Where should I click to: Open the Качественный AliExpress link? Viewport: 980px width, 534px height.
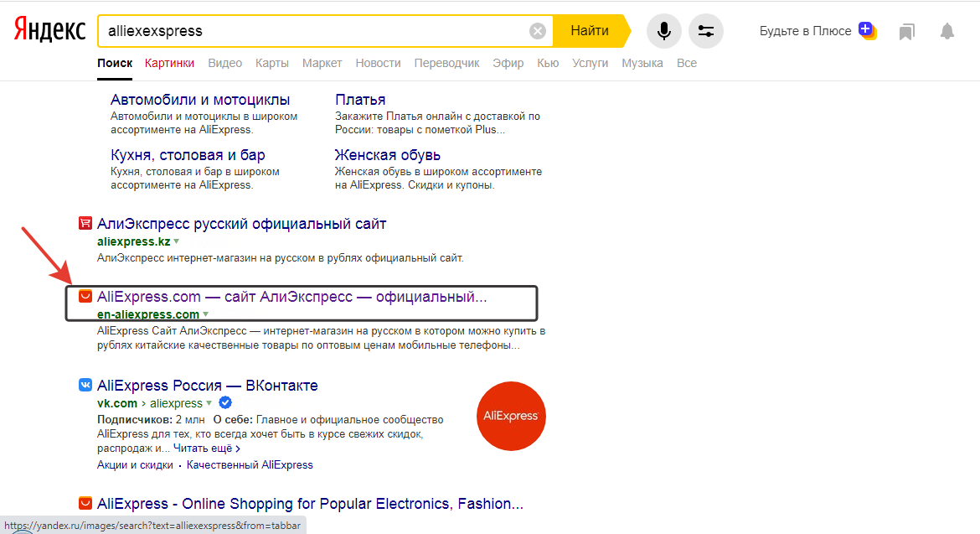click(250, 464)
